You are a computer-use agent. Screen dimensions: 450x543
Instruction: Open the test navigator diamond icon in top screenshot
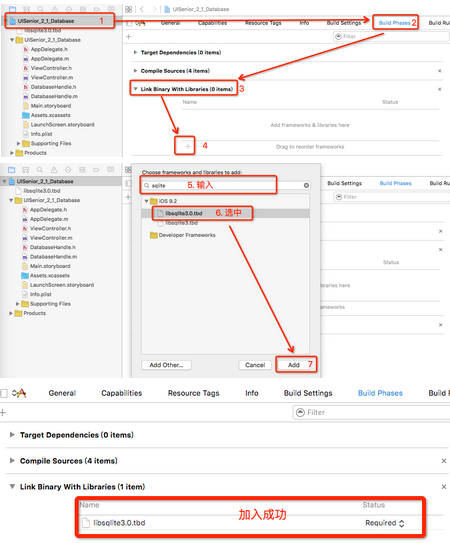pos(69,9)
